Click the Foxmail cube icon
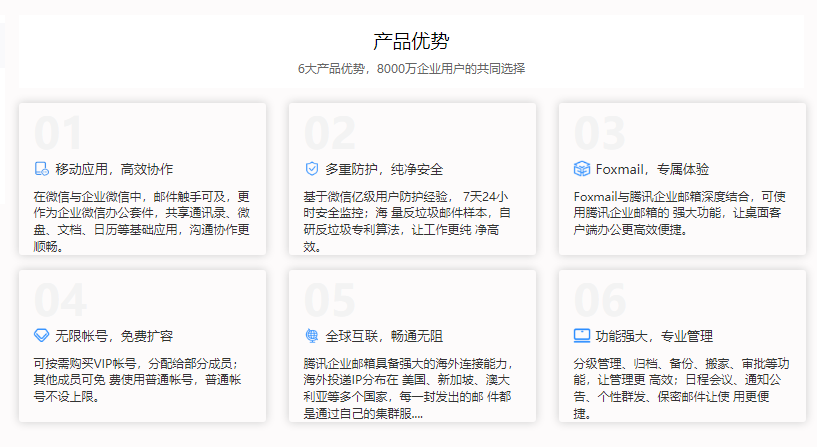This screenshot has height=447, width=817. coord(582,169)
